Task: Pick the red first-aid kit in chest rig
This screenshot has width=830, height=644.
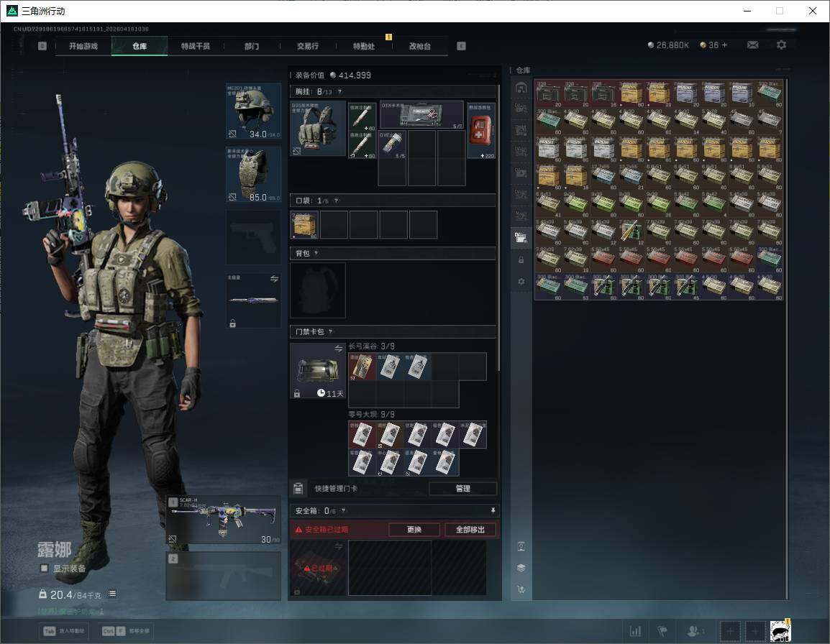Action: (x=481, y=130)
